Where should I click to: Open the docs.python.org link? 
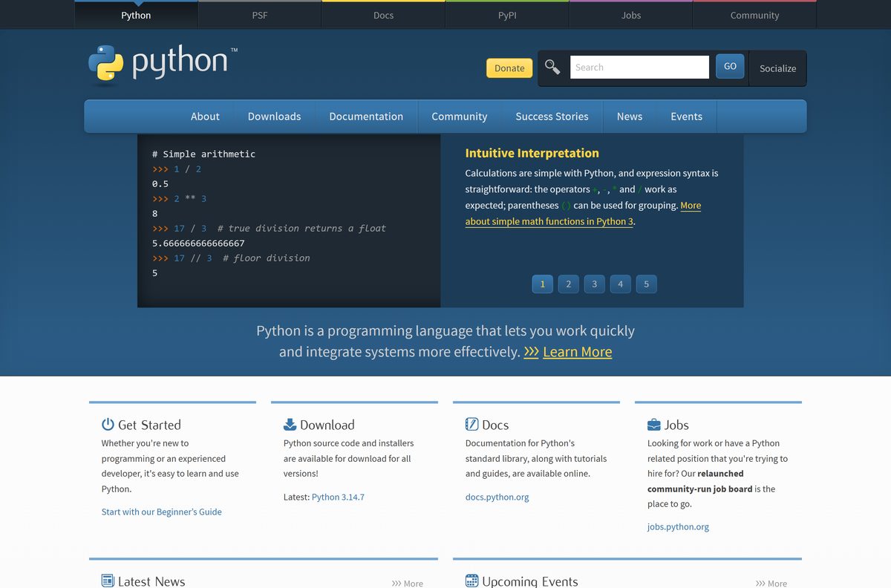[x=497, y=497]
